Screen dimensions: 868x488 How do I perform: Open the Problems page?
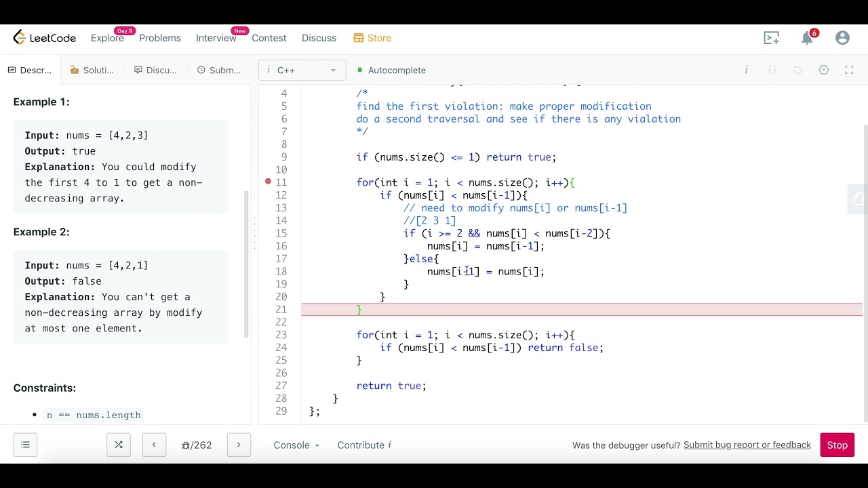pyautogui.click(x=160, y=38)
